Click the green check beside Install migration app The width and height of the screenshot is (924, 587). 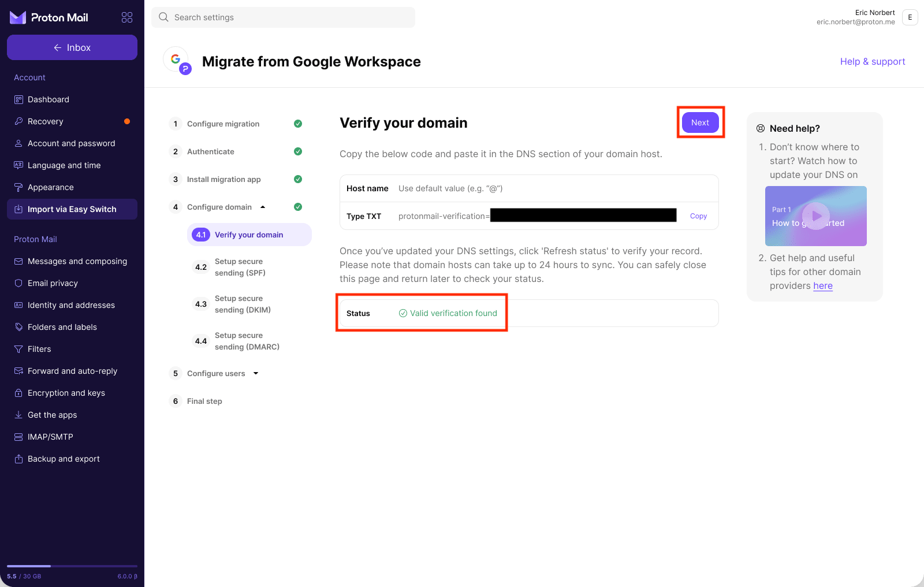pyautogui.click(x=298, y=179)
